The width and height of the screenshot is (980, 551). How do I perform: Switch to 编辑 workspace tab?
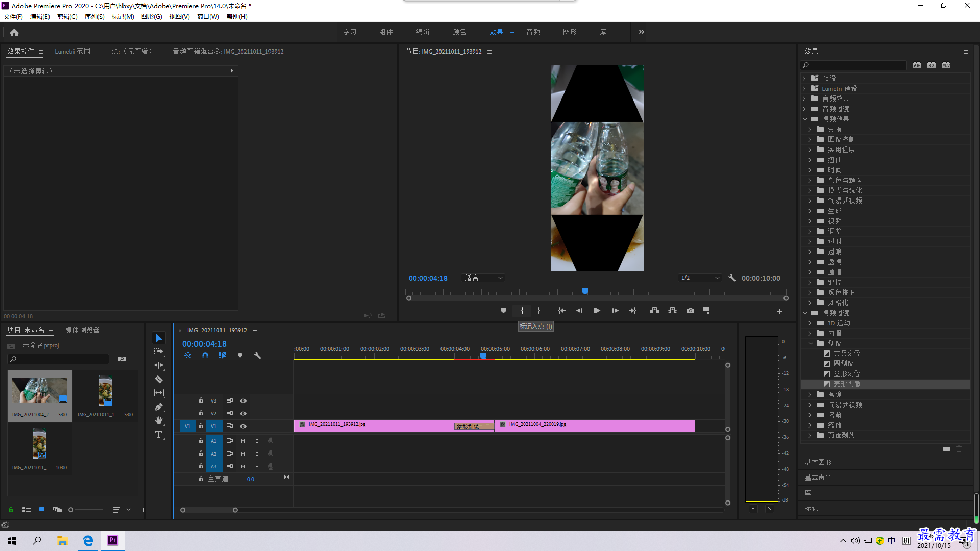423,32
